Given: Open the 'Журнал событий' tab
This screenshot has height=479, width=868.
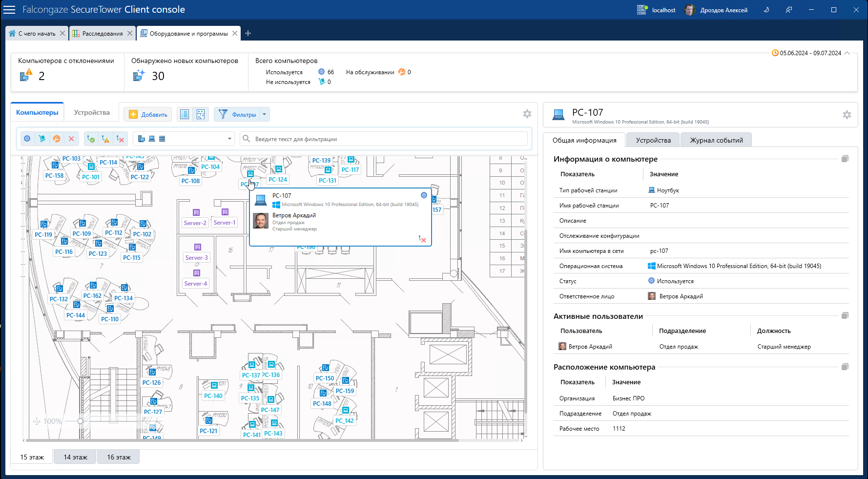Looking at the screenshot, I should pyautogui.click(x=716, y=140).
